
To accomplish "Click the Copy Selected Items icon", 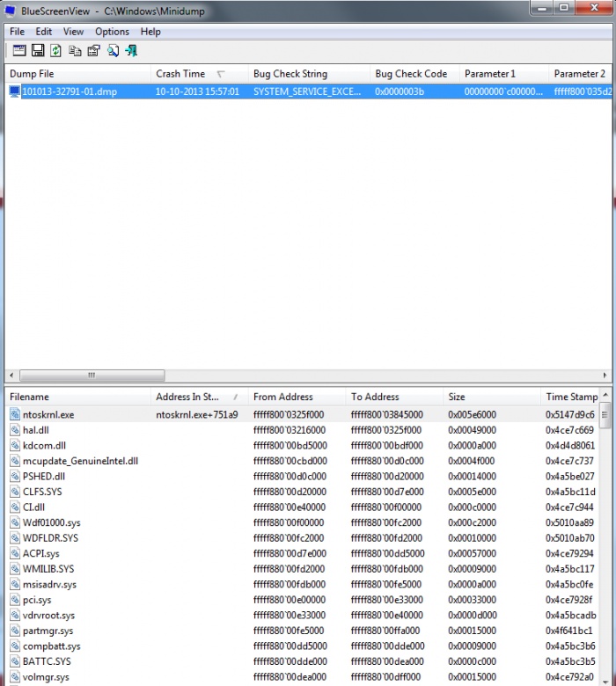I will 75,51.
